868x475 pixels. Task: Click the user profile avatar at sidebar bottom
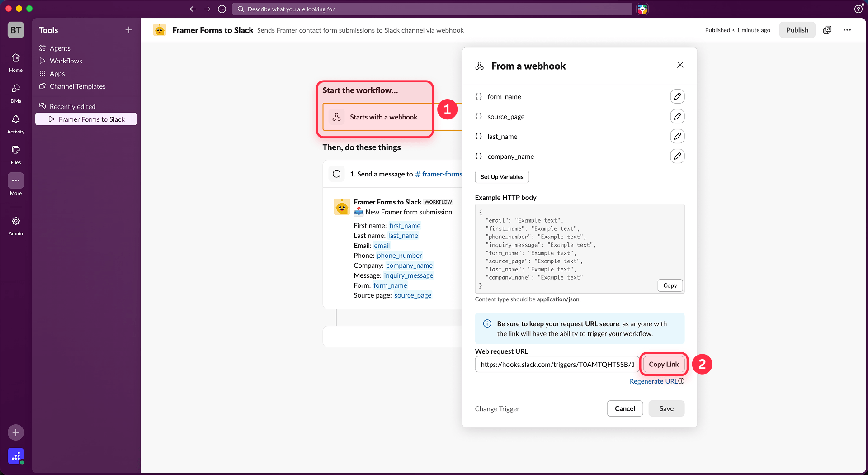pos(16,456)
